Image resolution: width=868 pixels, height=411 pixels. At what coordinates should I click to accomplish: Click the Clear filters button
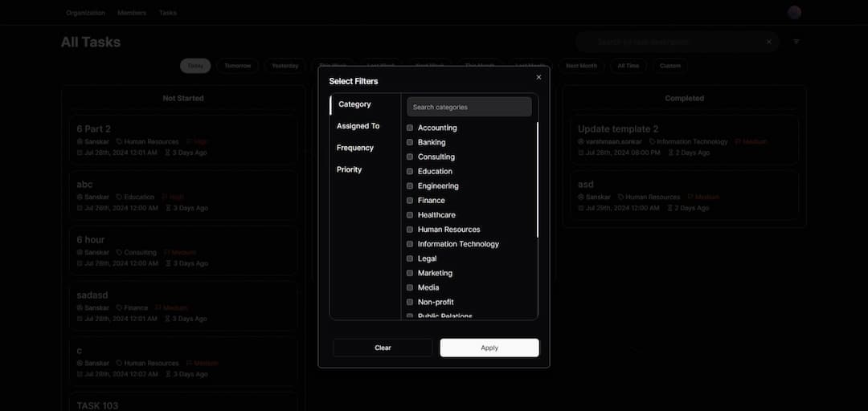pyautogui.click(x=383, y=348)
